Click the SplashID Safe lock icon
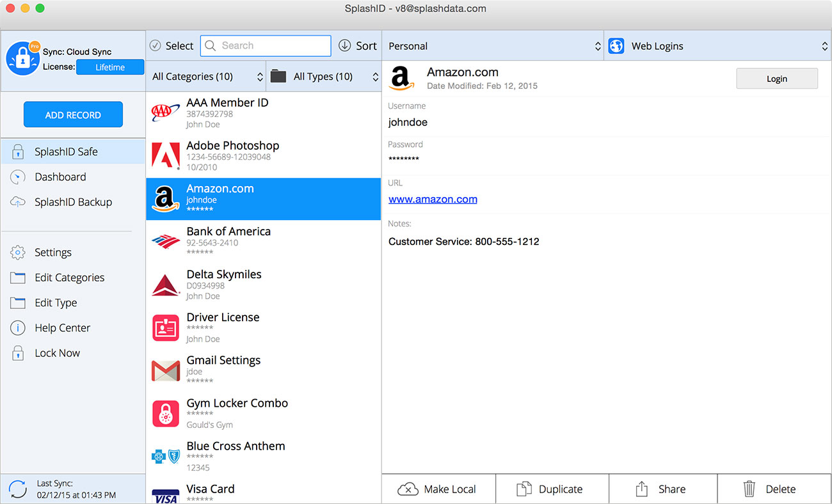The height and width of the screenshot is (504, 832). (17, 152)
